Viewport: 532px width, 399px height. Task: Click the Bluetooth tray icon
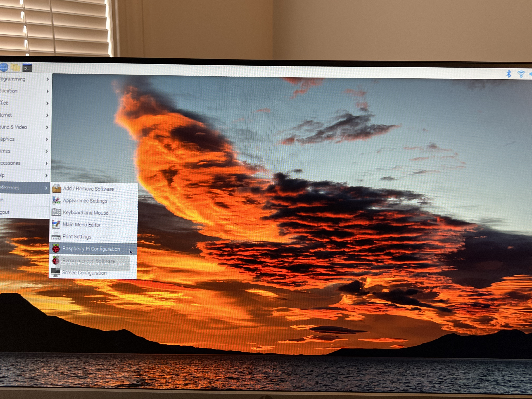tap(508, 74)
